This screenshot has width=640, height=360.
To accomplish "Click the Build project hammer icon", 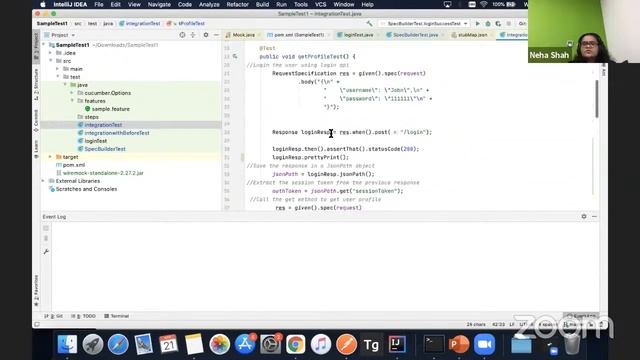I will pos(369,24).
